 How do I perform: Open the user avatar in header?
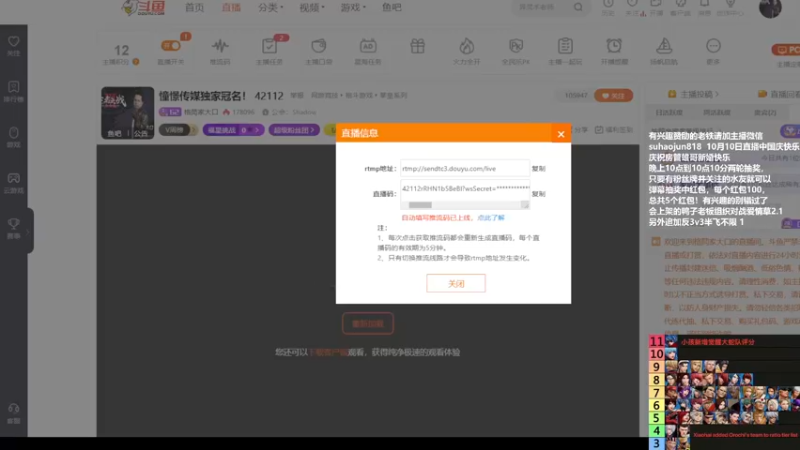[x=770, y=8]
